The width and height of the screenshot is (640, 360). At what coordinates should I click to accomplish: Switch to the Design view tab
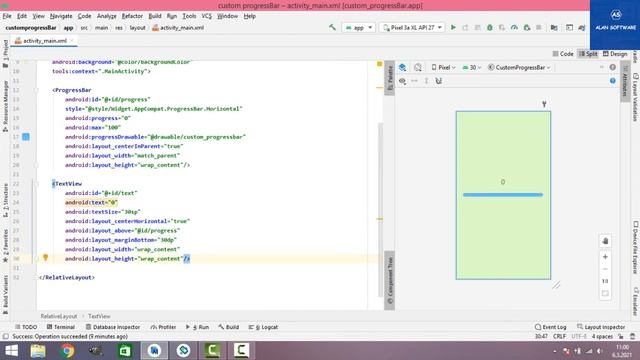[615, 53]
